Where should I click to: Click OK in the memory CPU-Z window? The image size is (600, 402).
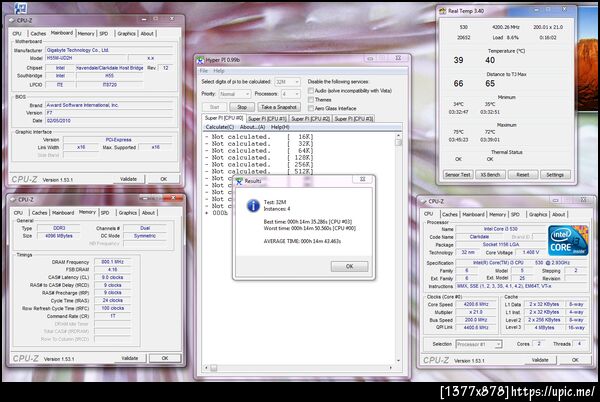tap(165, 358)
